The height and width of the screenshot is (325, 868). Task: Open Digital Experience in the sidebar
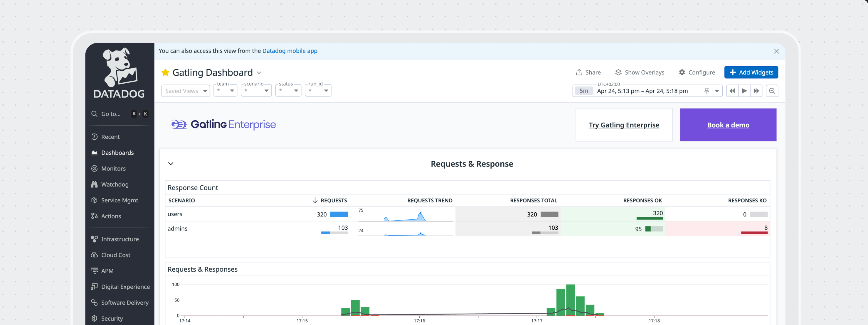pos(125,286)
